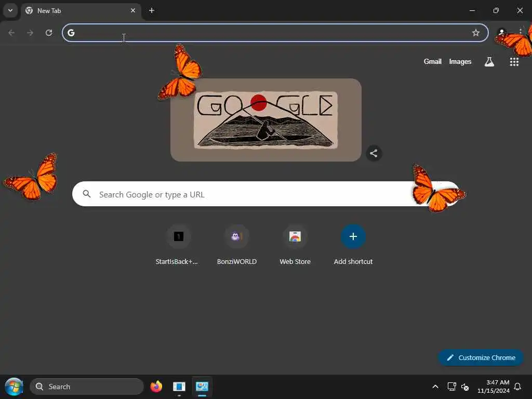532x399 pixels.
Task: Restore down the Chrome window
Action: click(496, 10)
